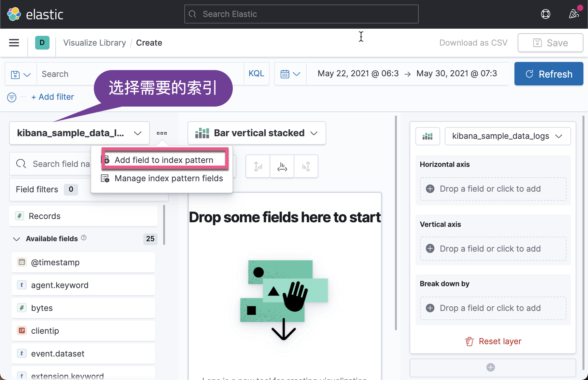
Task: Click the Save icon button in the top right
Action: [550, 43]
